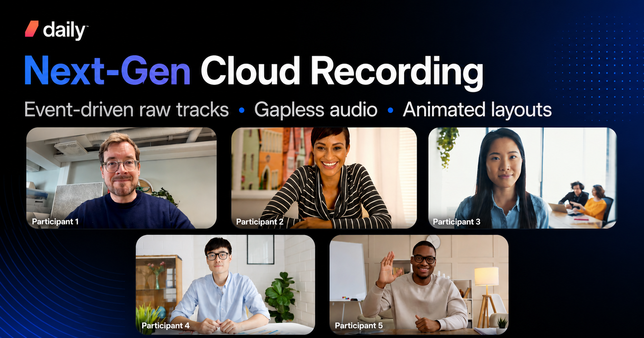Click the "Gapless audio" text

[316, 110]
